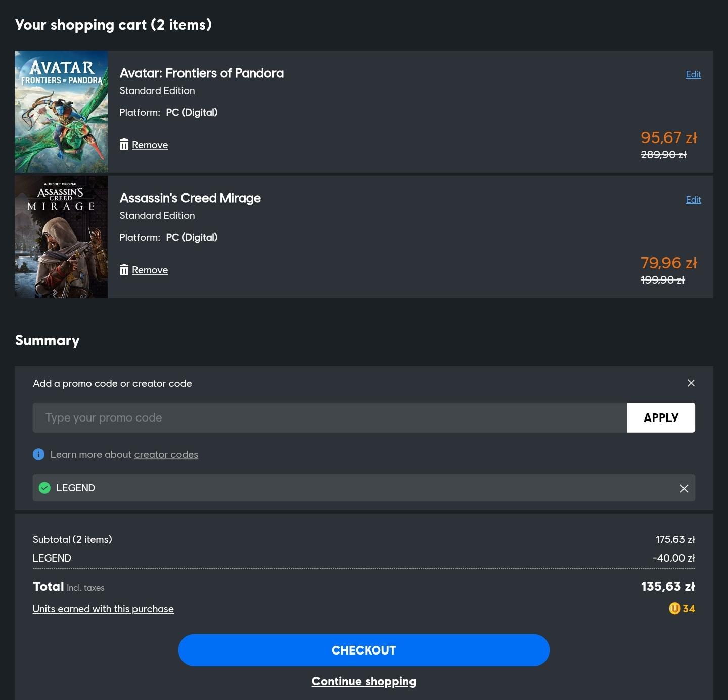Remove the applied LEGEND promo code
Image resolution: width=728 pixels, height=700 pixels.
pos(684,488)
